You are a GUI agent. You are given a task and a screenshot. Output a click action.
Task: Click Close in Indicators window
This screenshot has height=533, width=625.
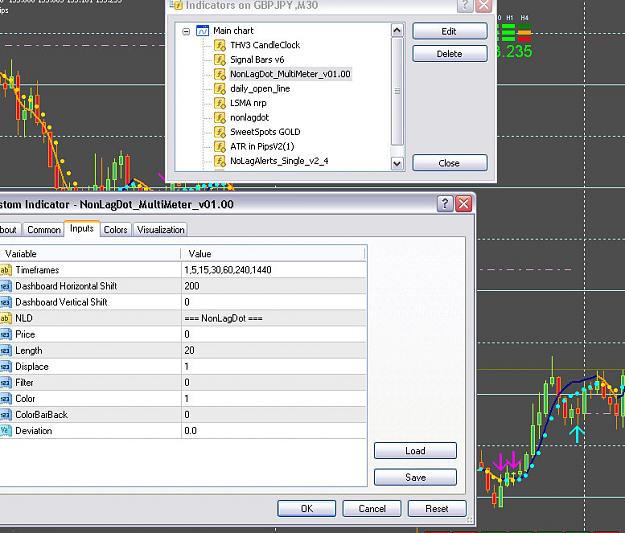coord(450,163)
